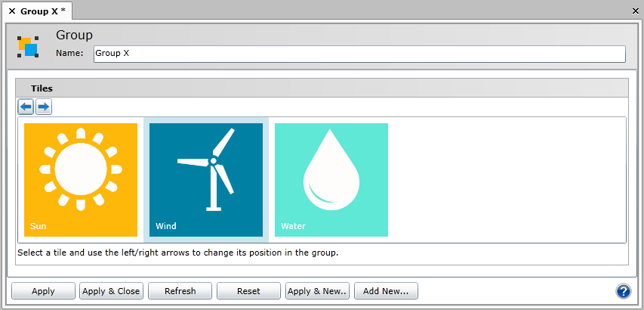Click the Group icon beside the name

point(28,47)
